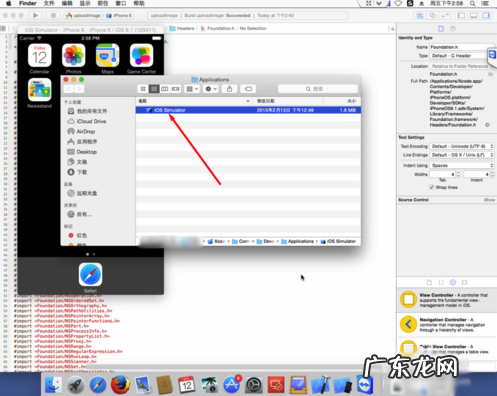497x396 pixels.
Task: Open the Finder action gear menu
Action: pos(211,89)
